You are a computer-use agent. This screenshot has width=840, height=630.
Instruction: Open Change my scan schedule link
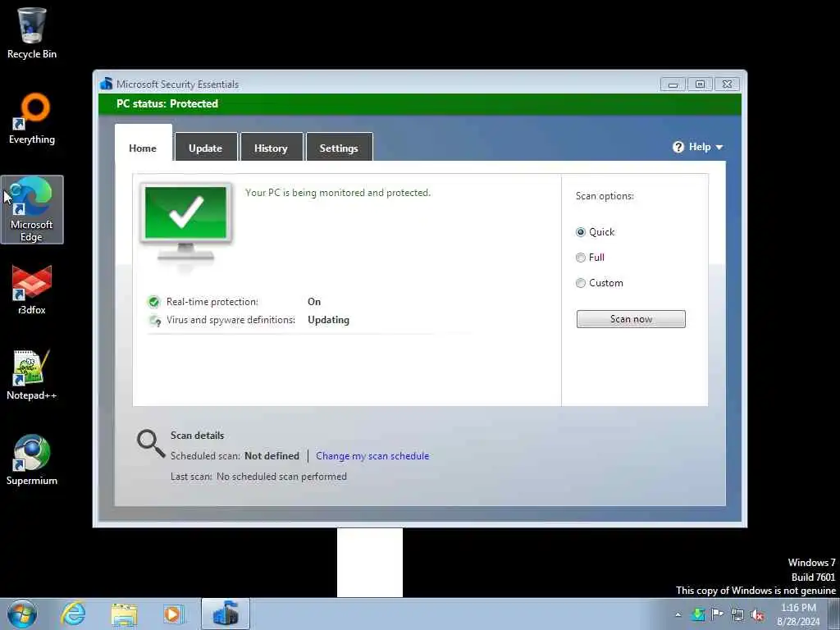[372, 456]
